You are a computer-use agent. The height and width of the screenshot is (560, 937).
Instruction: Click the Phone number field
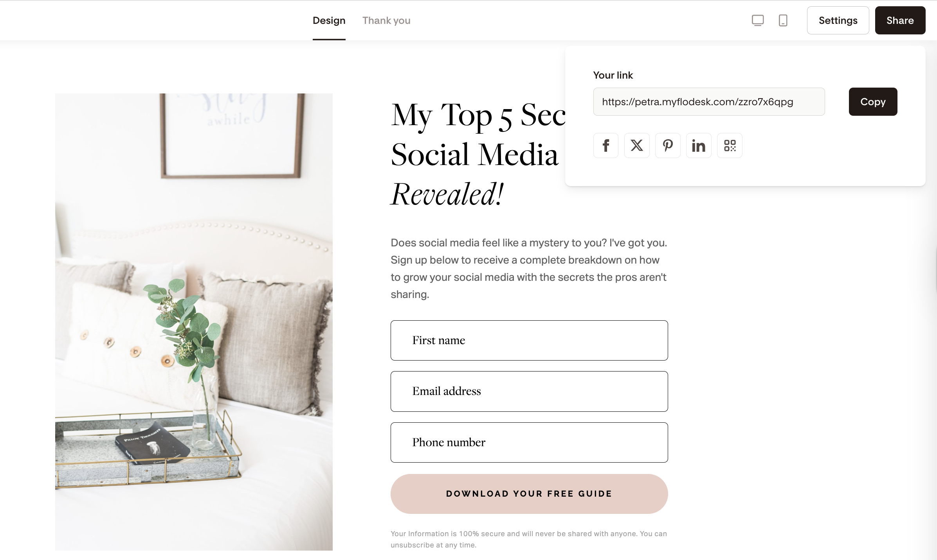529,442
